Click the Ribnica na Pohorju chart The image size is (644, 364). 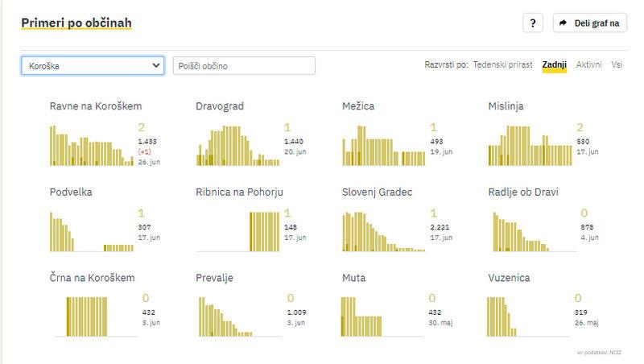pyautogui.click(x=237, y=231)
